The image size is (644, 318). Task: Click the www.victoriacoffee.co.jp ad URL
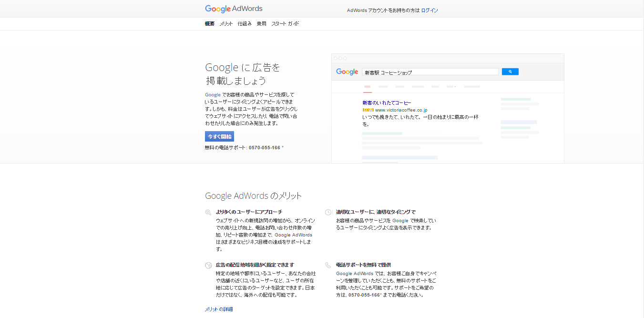(x=401, y=110)
